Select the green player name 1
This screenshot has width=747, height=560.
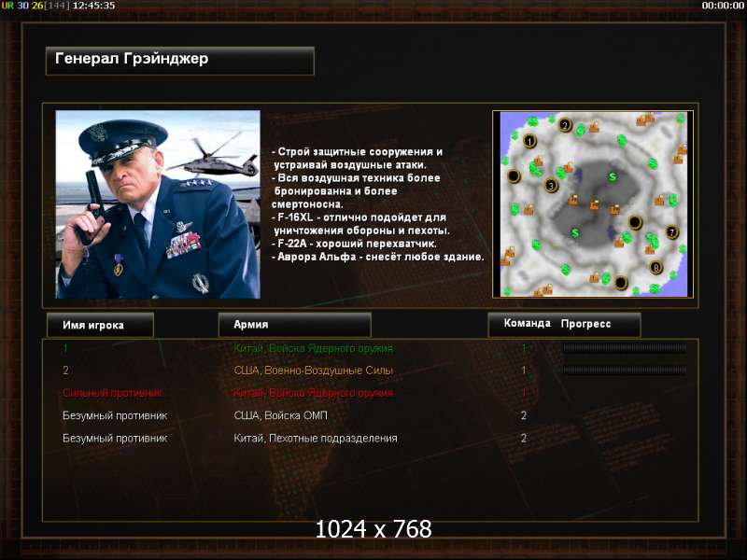65,348
